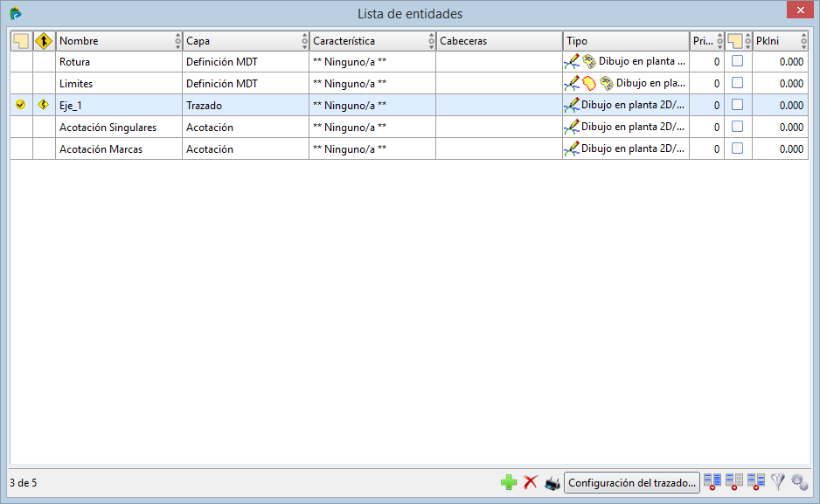Click the sort arrows on PkIni column
Viewport: 820px width, 504px height.
pos(803,41)
